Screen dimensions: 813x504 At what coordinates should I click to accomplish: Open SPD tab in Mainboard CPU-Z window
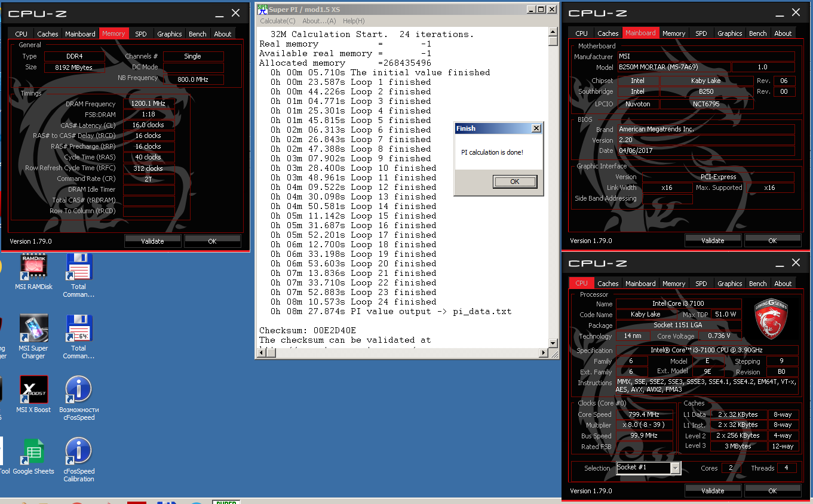click(x=701, y=33)
